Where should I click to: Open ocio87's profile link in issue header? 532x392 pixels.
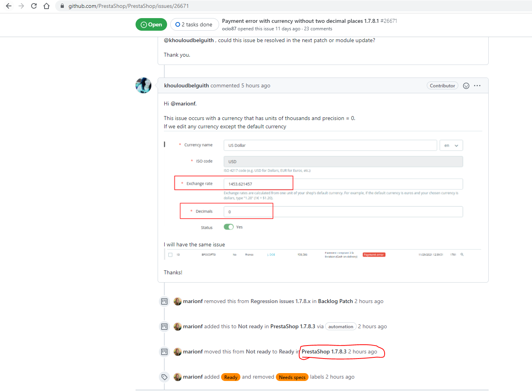(x=229, y=29)
